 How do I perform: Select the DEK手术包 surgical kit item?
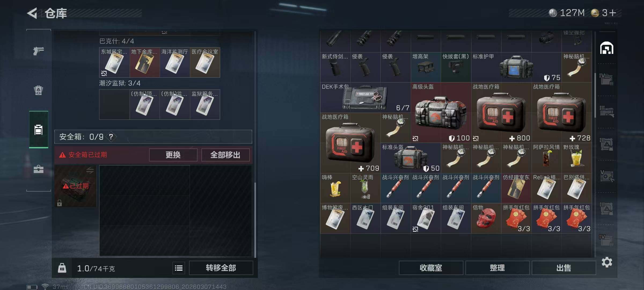365,97
